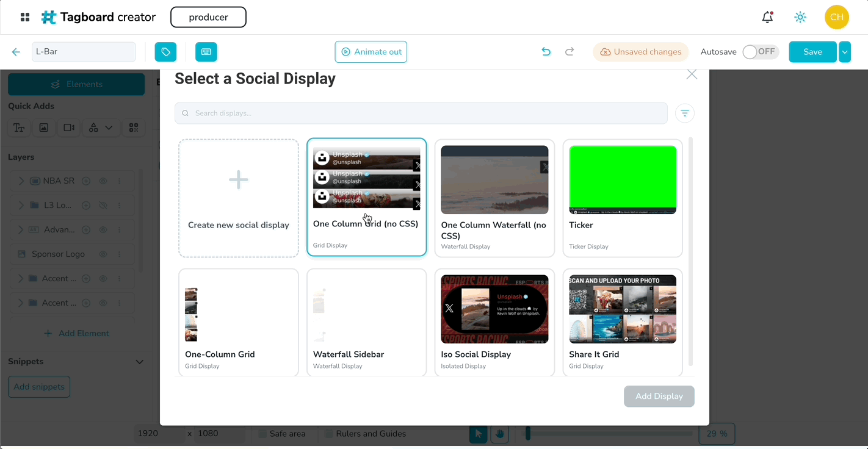Enable the Rulers and Guides checkbox
The height and width of the screenshot is (449, 868).
pyautogui.click(x=330, y=434)
